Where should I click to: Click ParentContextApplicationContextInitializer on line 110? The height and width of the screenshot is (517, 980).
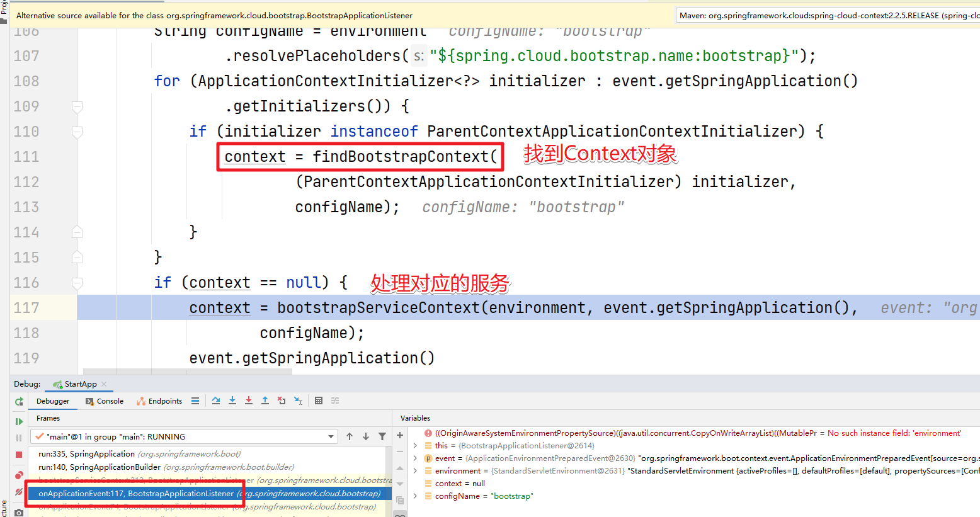(x=612, y=132)
